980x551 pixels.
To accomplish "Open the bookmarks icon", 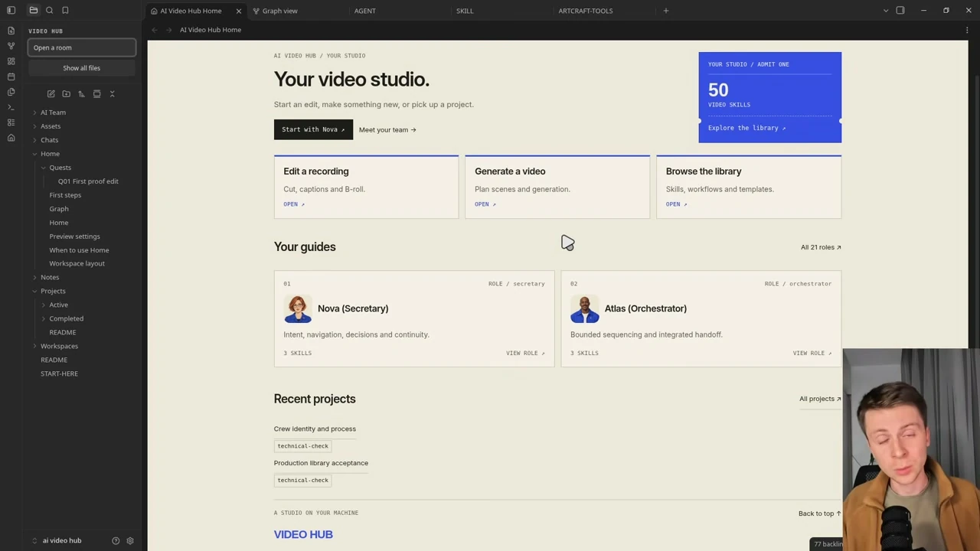I will pos(65,10).
